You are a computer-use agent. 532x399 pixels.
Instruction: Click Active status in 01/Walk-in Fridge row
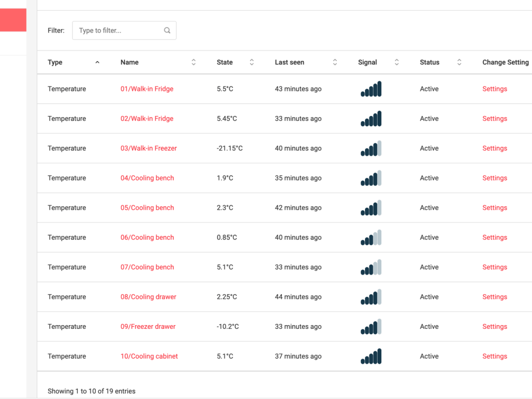pyautogui.click(x=429, y=89)
